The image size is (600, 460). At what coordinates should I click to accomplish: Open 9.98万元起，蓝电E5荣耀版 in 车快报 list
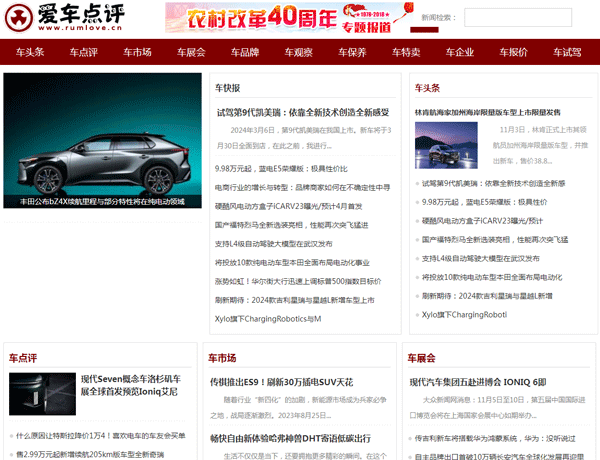click(x=281, y=169)
